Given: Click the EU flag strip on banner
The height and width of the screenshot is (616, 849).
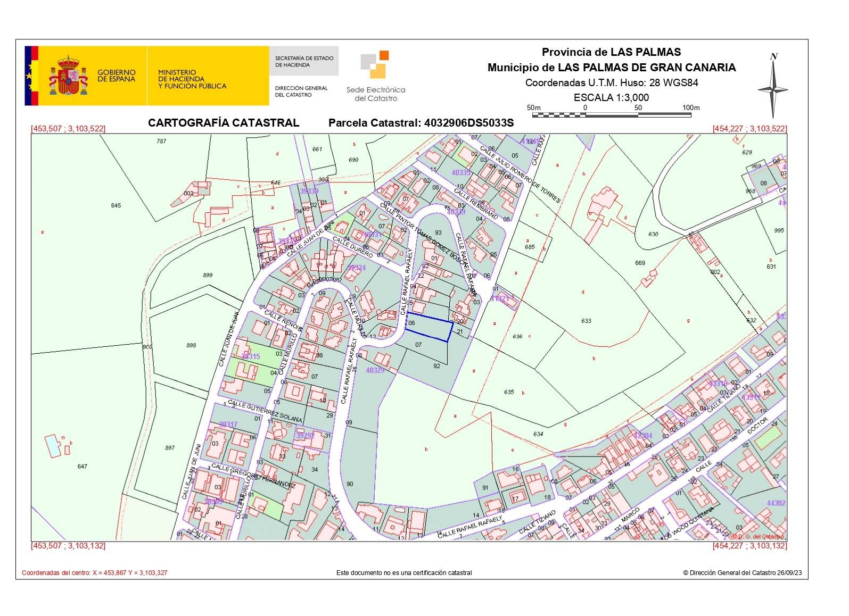Looking at the screenshot, I should [31, 76].
